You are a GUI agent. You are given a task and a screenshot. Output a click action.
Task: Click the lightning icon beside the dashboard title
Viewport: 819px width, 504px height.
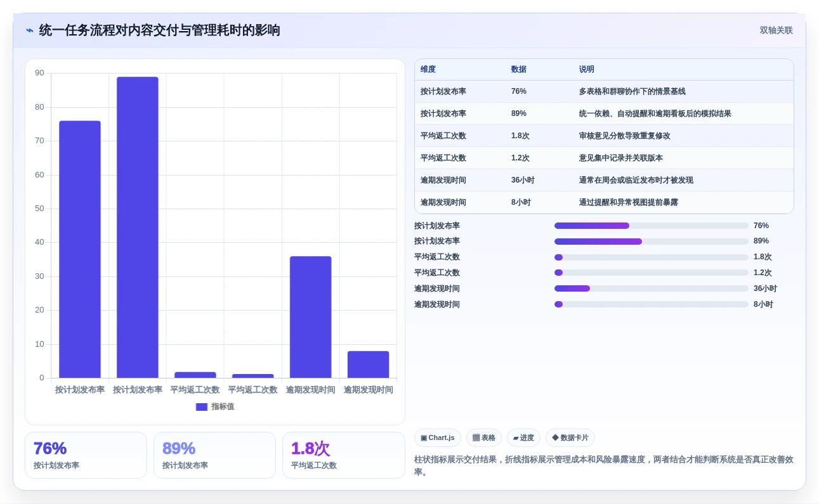[x=30, y=30]
